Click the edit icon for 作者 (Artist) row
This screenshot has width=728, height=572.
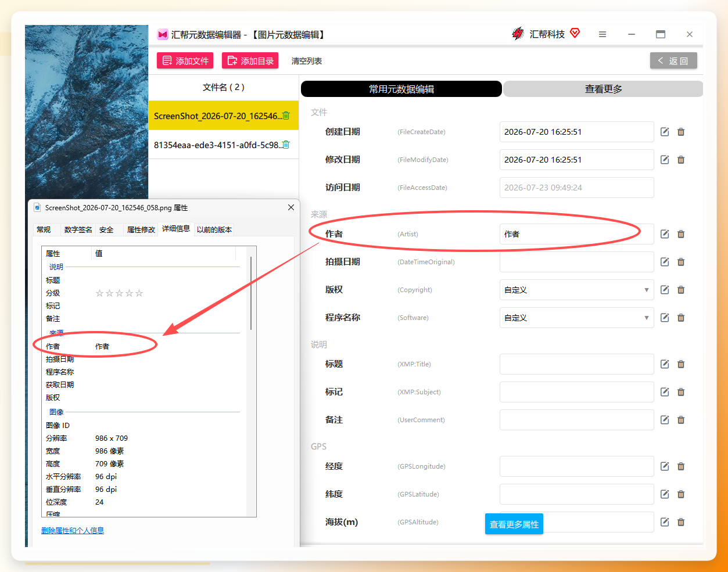click(665, 234)
